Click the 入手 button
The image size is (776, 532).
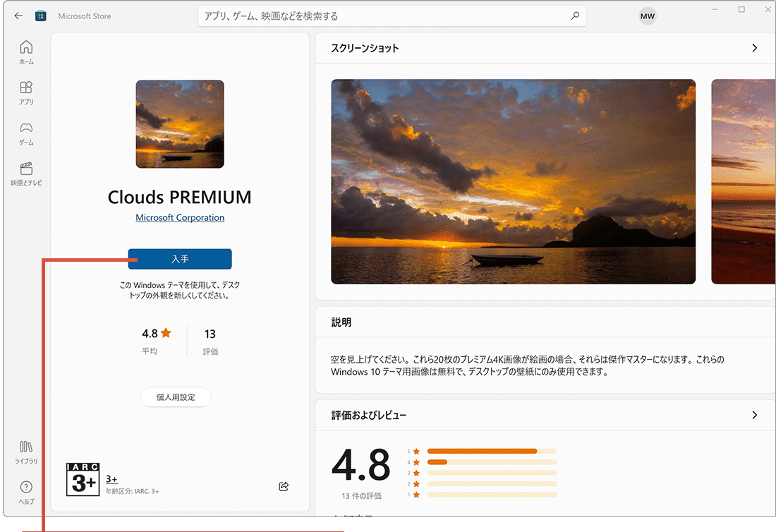tap(180, 259)
